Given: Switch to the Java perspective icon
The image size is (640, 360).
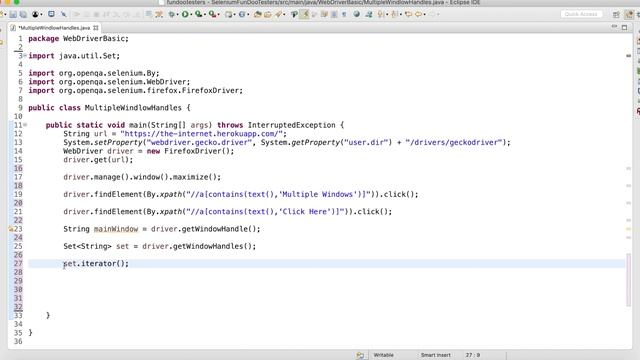Looking at the screenshot, I should click(629, 15).
